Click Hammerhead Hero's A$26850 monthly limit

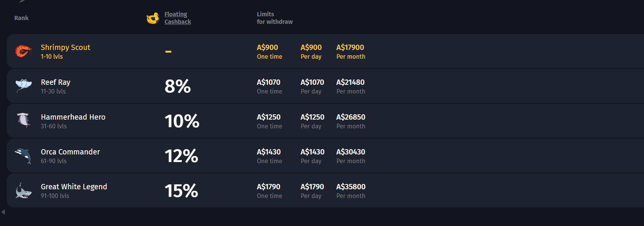click(351, 117)
